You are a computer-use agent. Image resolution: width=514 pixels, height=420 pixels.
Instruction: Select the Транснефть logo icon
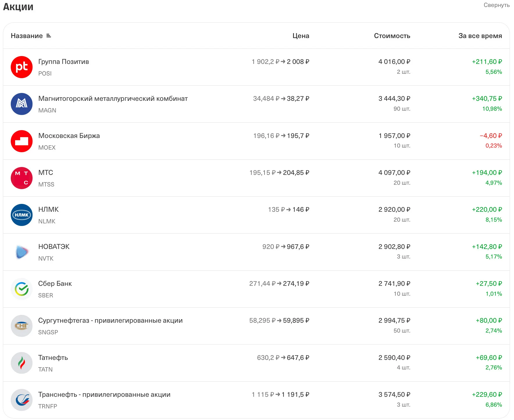[x=22, y=400]
